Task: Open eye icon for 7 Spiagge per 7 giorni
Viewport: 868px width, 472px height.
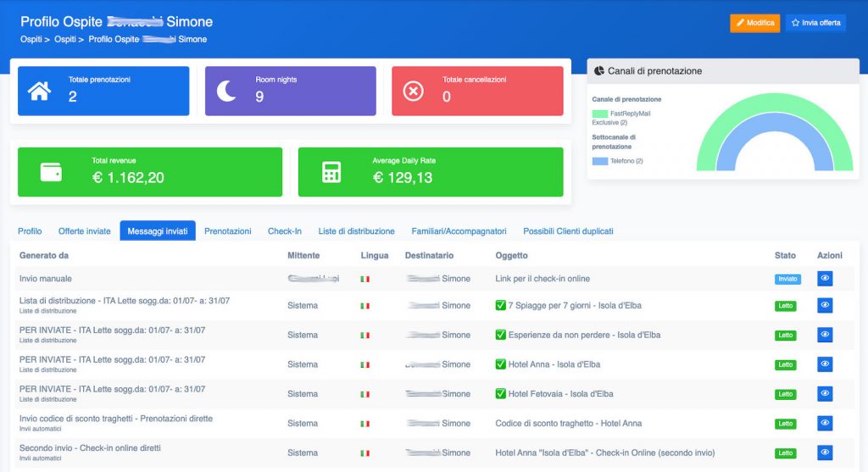Action: [825, 306]
